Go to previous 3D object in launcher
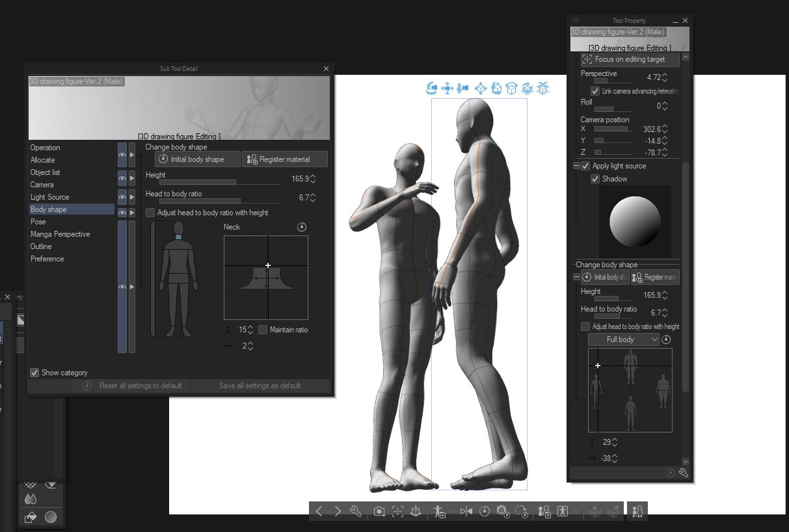 319,511
